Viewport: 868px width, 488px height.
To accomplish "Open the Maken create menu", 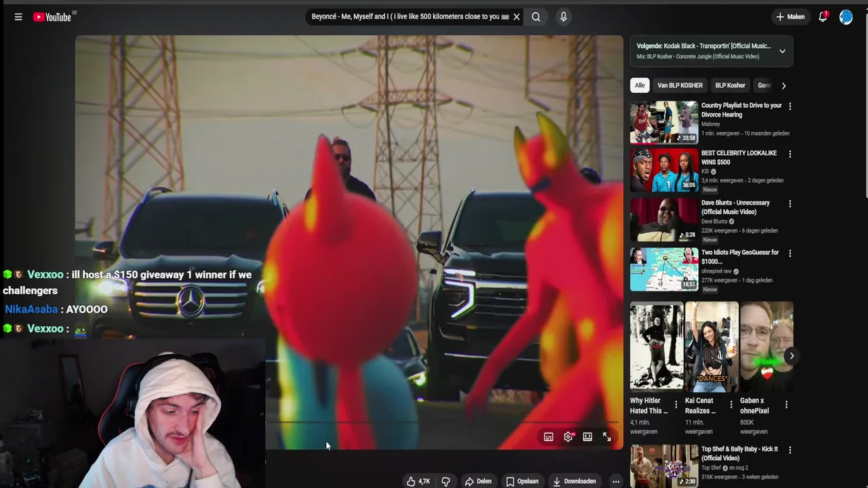I will 791,17.
